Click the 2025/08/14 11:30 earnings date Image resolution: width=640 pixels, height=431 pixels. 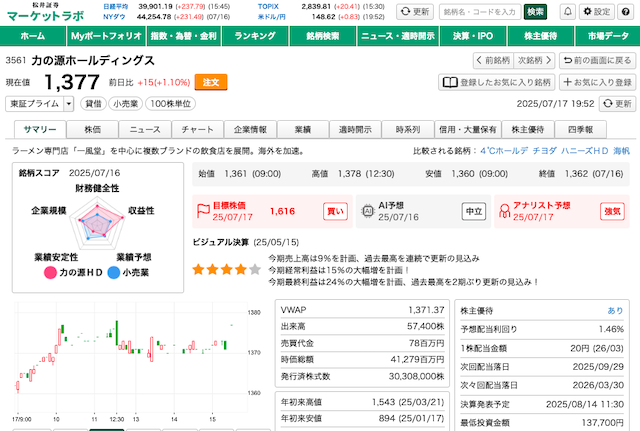[585, 404]
